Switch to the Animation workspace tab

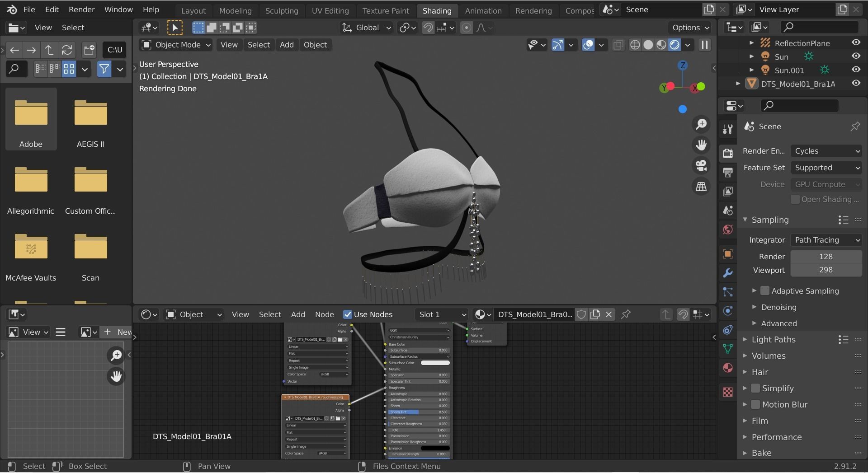click(483, 11)
